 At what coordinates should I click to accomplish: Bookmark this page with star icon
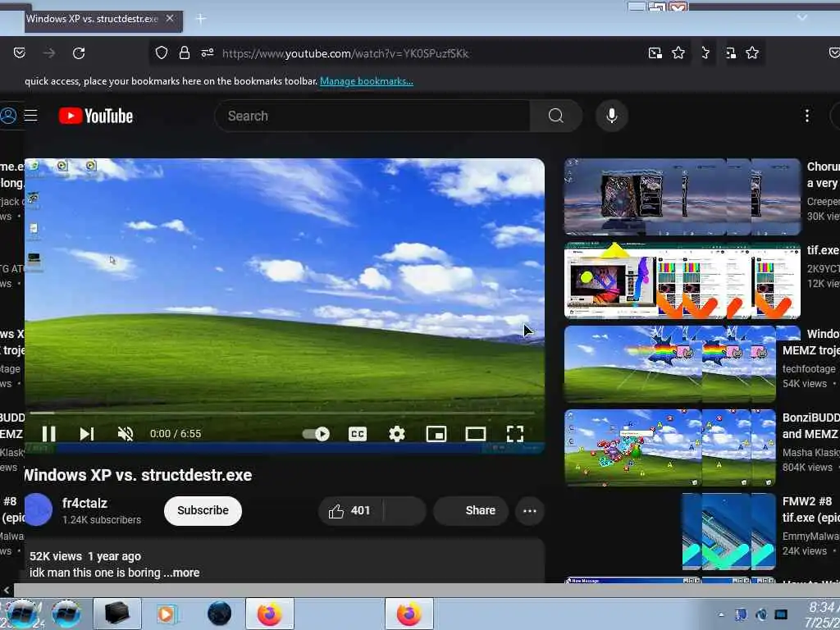(678, 53)
